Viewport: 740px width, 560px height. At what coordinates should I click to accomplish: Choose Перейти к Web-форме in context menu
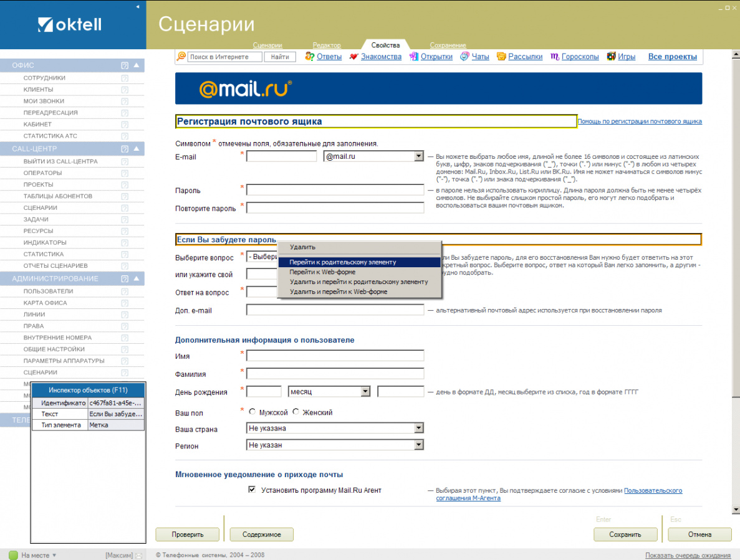(322, 272)
